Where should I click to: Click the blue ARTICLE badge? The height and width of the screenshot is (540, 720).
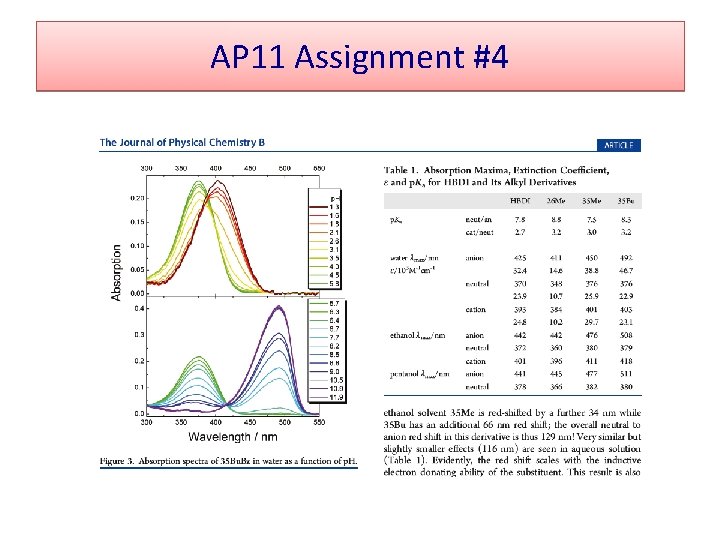(619, 145)
